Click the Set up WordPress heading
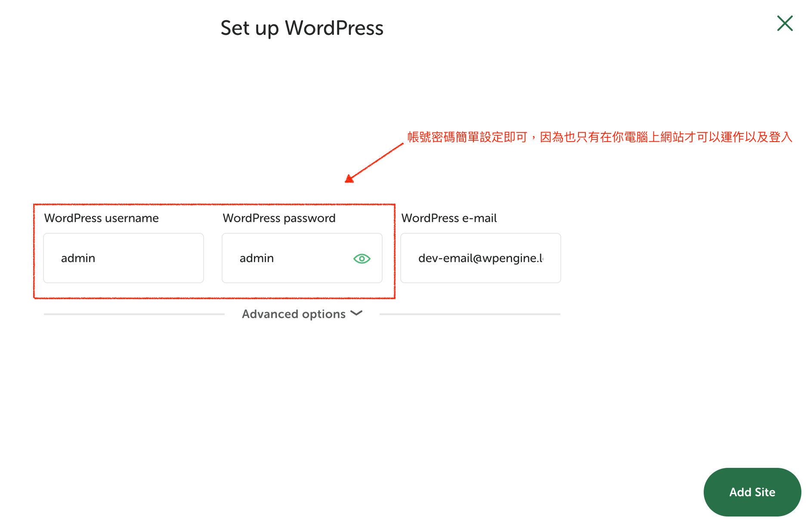The height and width of the screenshot is (532, 810). [x=302, y=28]
